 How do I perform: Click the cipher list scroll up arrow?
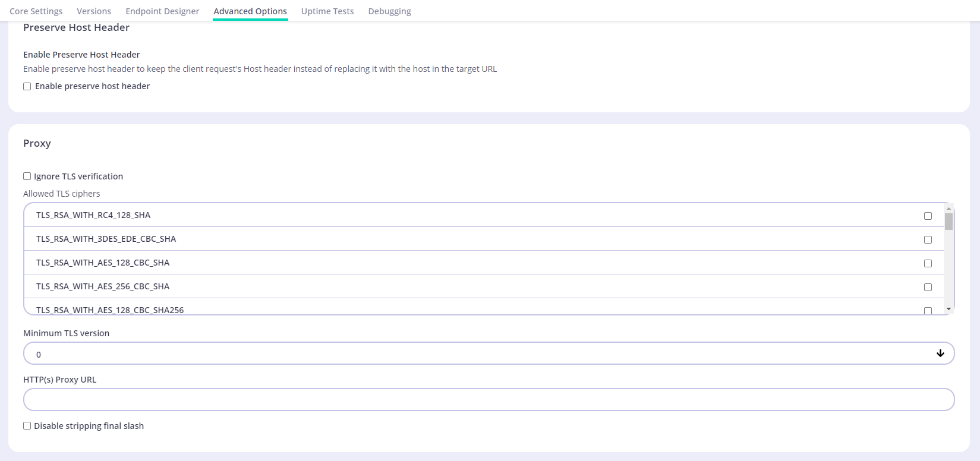click(949, 209)
